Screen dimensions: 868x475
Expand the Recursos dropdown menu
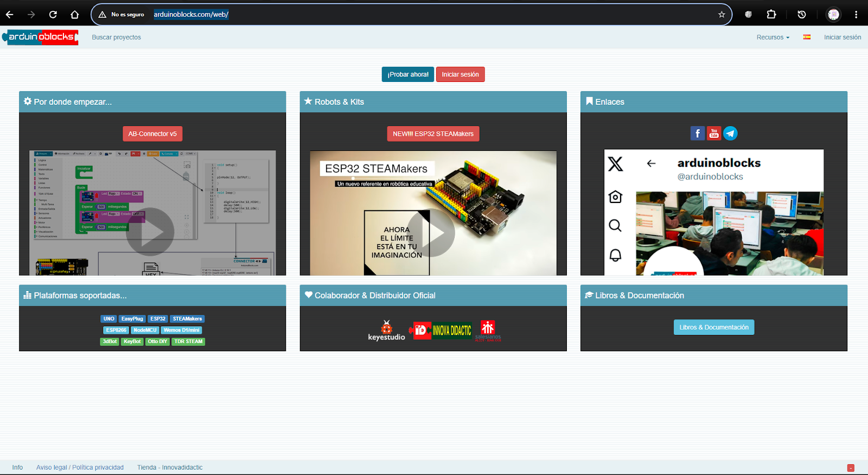773,37
